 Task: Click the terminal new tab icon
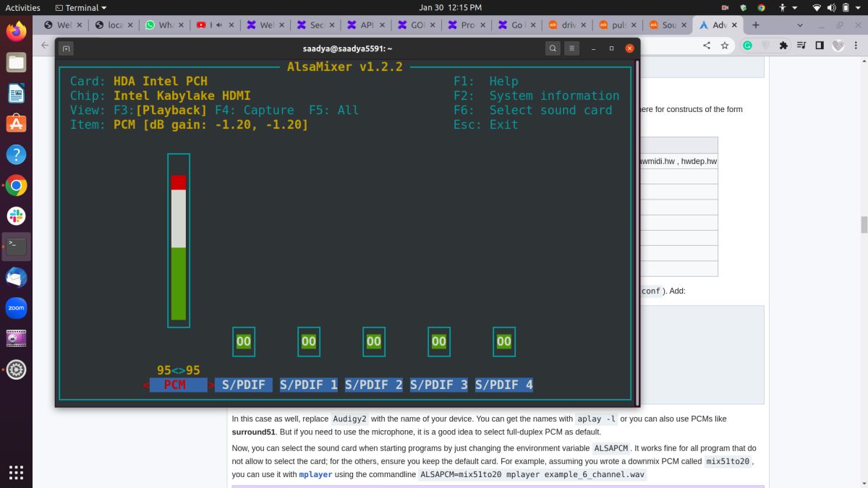click(66, 48)
